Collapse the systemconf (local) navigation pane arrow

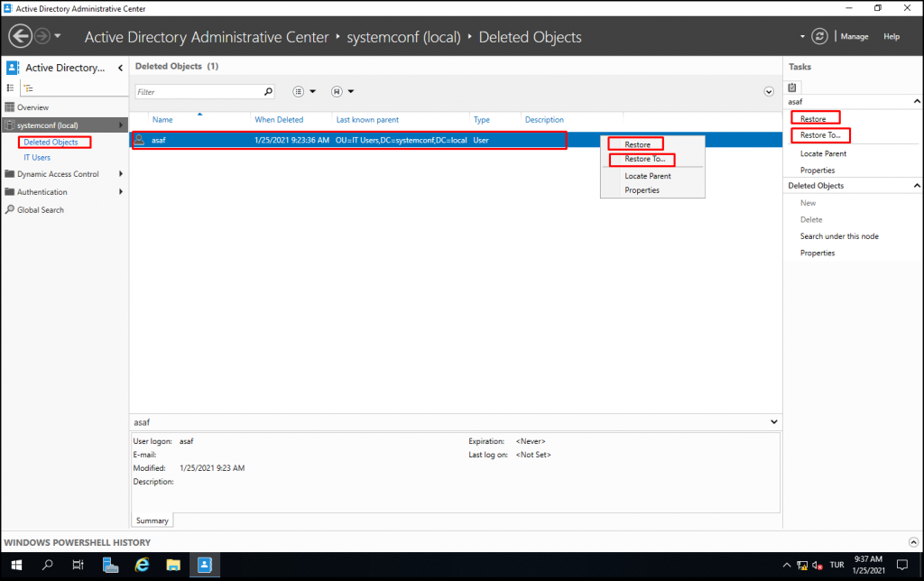(x=120, y=124)
